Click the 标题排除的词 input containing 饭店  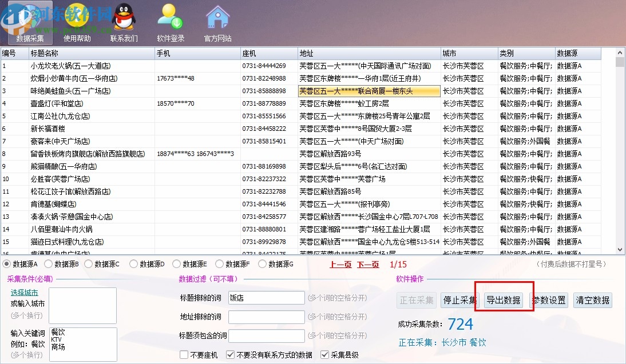coord(267,298)
